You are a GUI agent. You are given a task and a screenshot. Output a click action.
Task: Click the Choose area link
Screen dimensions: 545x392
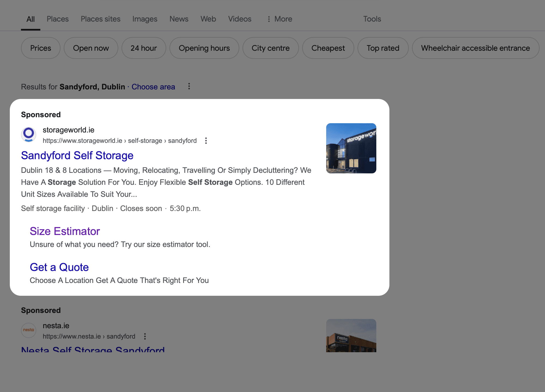click(153, 87)
